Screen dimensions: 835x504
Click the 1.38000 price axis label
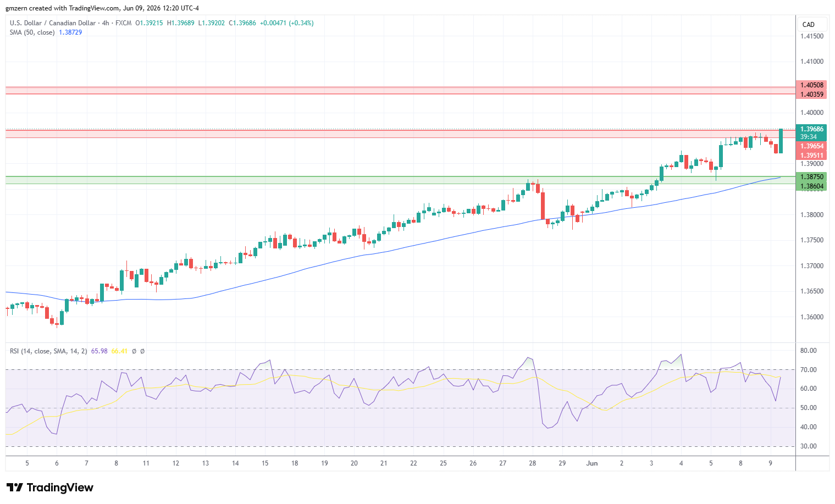812,215
